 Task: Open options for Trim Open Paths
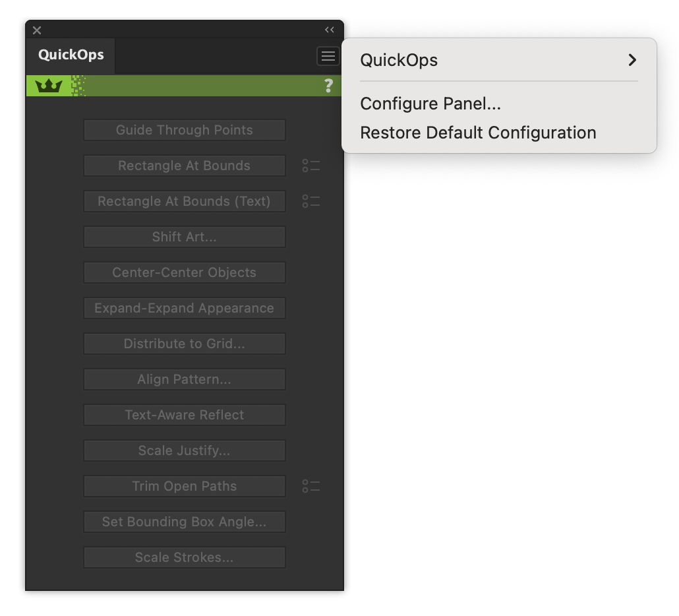(310, 486)
